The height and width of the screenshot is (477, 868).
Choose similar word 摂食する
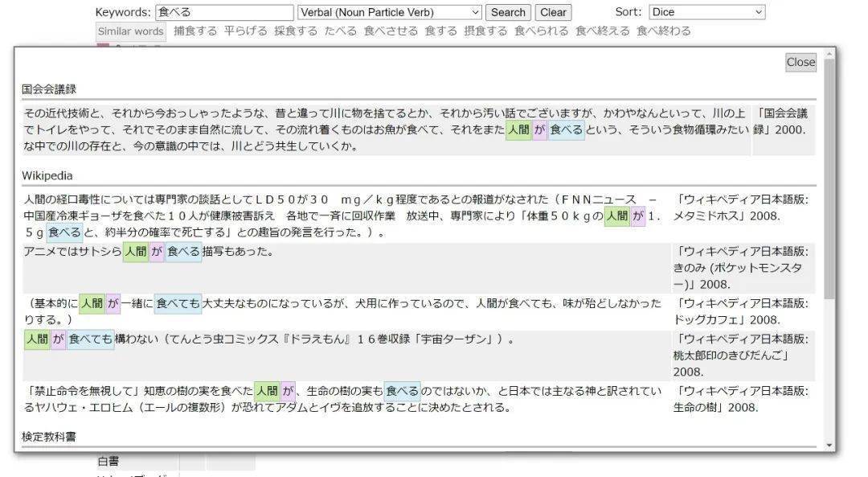(485, 31)
